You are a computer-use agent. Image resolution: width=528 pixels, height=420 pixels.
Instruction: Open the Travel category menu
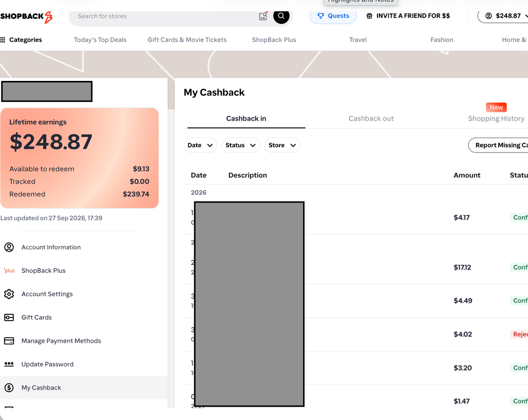click(x=358, y=40)
